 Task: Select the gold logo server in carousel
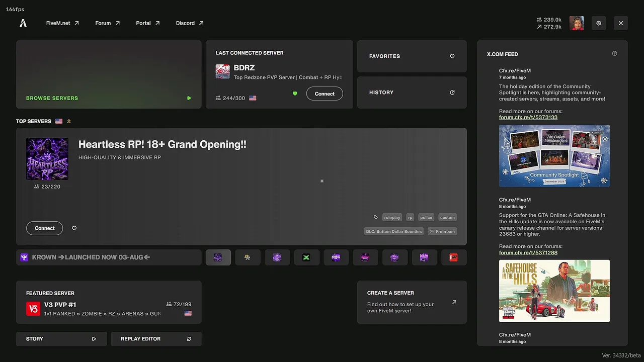pos(248,257)
